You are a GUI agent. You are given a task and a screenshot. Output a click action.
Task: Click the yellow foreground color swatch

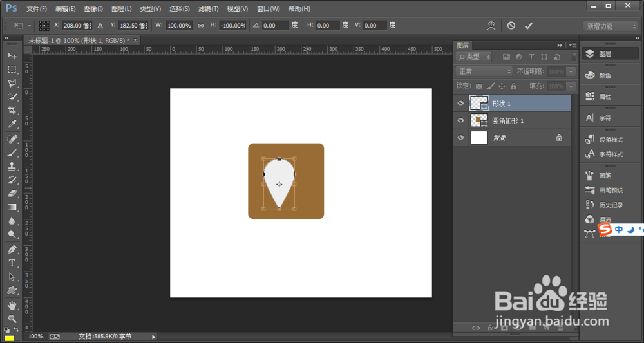tap(9, 338)
